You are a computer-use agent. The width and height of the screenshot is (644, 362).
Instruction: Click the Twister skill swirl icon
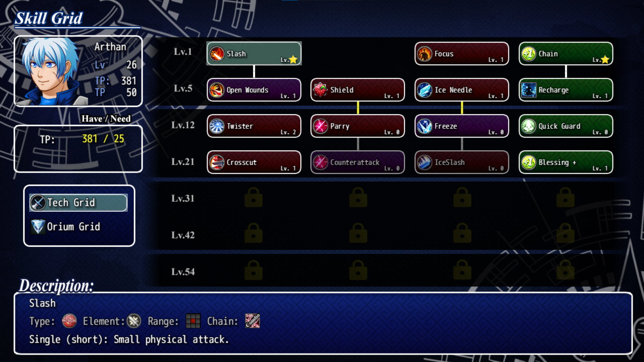tap(217, 126)
